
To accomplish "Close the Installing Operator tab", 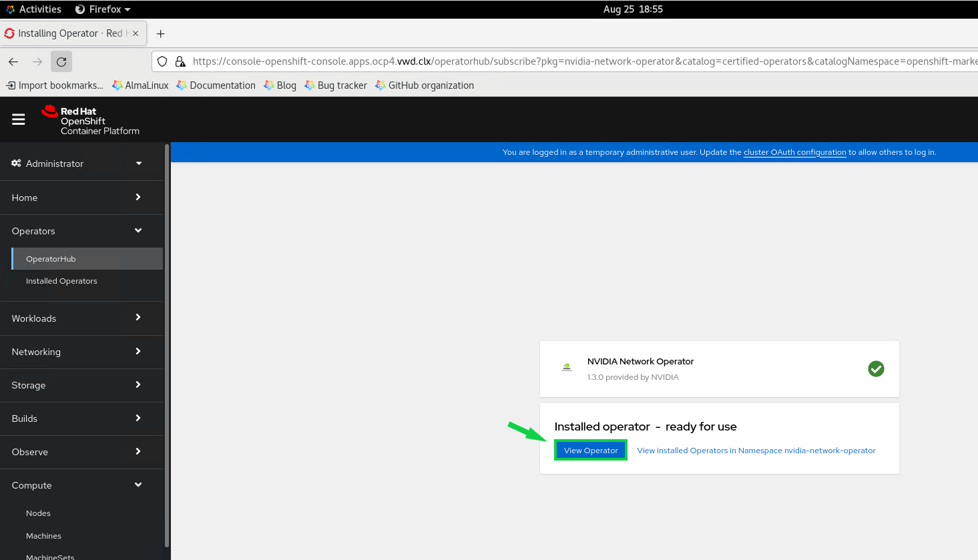I will click(x=136, y=33).
